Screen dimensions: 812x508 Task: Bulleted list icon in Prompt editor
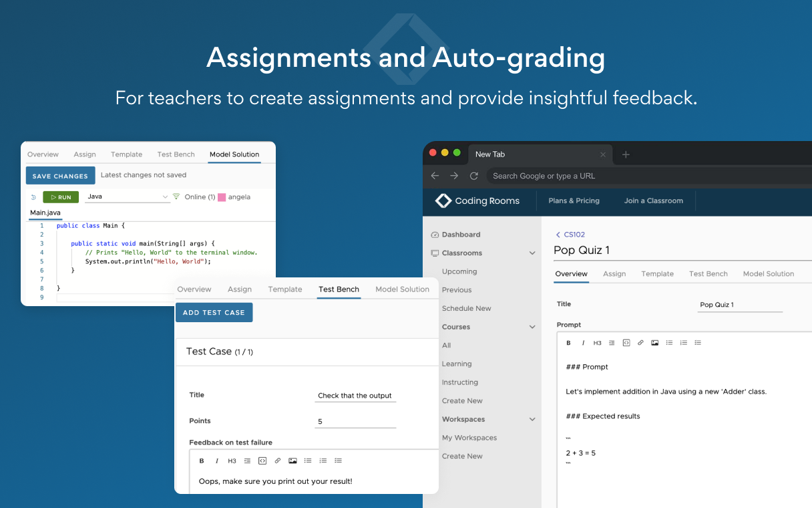tap(669, 343)
